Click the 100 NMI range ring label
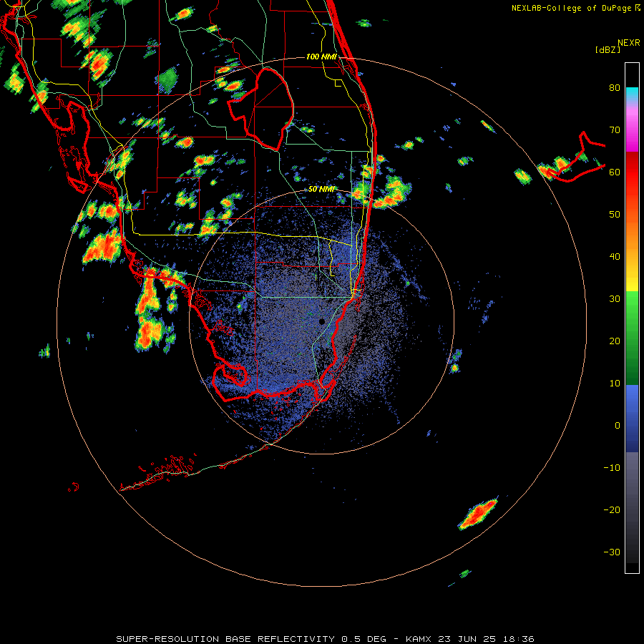The width and height of the screenshot is (644, 644). (x=321, y=57)
